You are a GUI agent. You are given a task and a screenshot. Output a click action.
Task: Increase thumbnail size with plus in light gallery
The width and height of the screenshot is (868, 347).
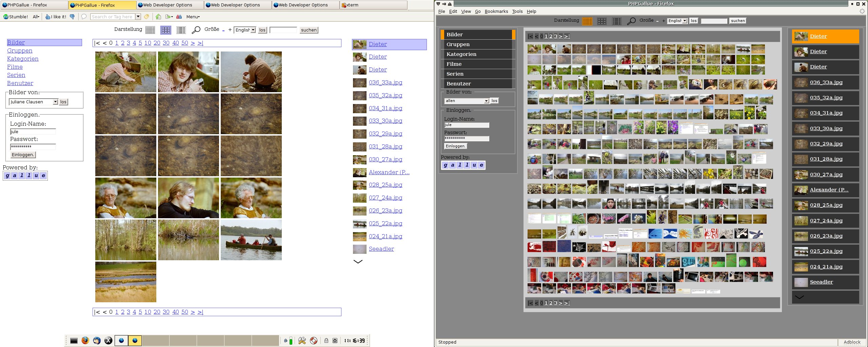[x=230, y=30]
